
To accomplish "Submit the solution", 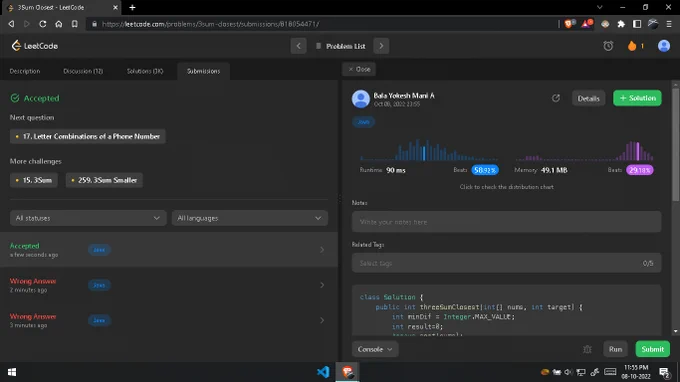I will 652,349.
